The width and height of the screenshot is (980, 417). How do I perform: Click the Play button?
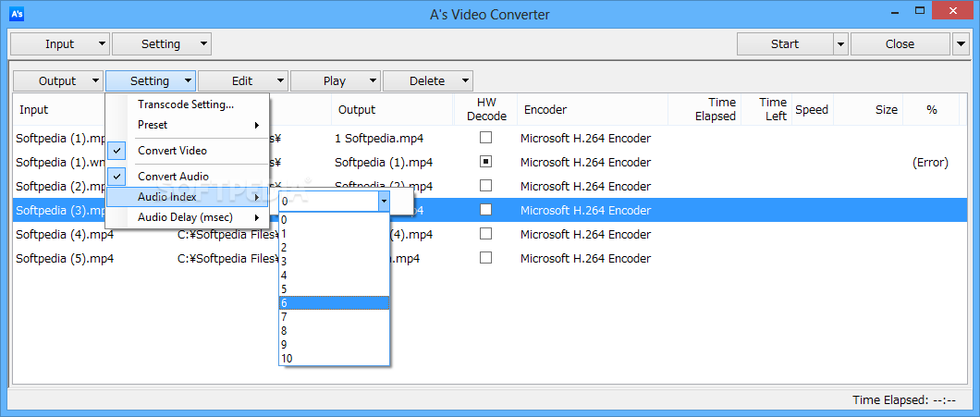tap(335, 80)
